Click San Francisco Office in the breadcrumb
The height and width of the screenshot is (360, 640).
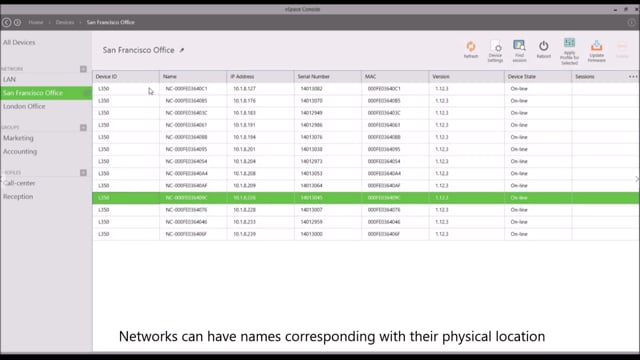coord(111,22)
